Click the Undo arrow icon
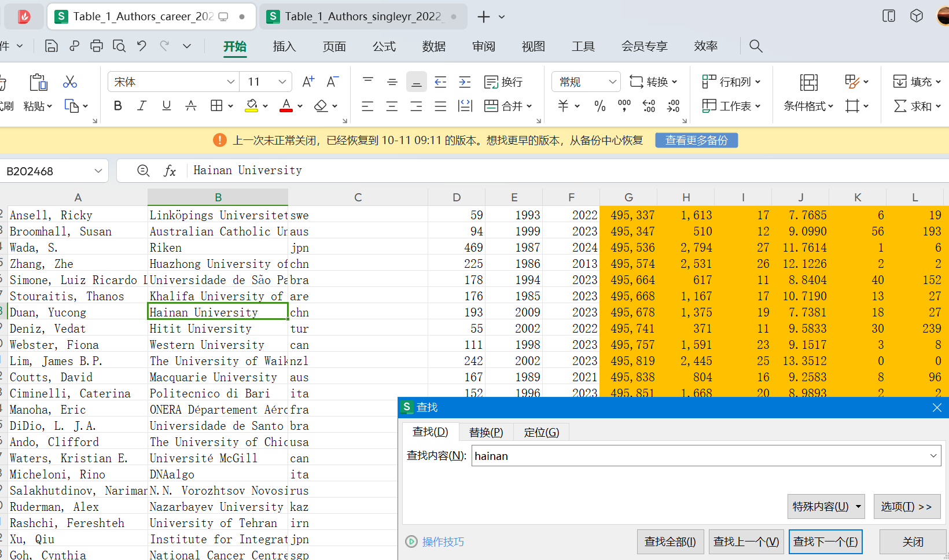 [142, 46]
